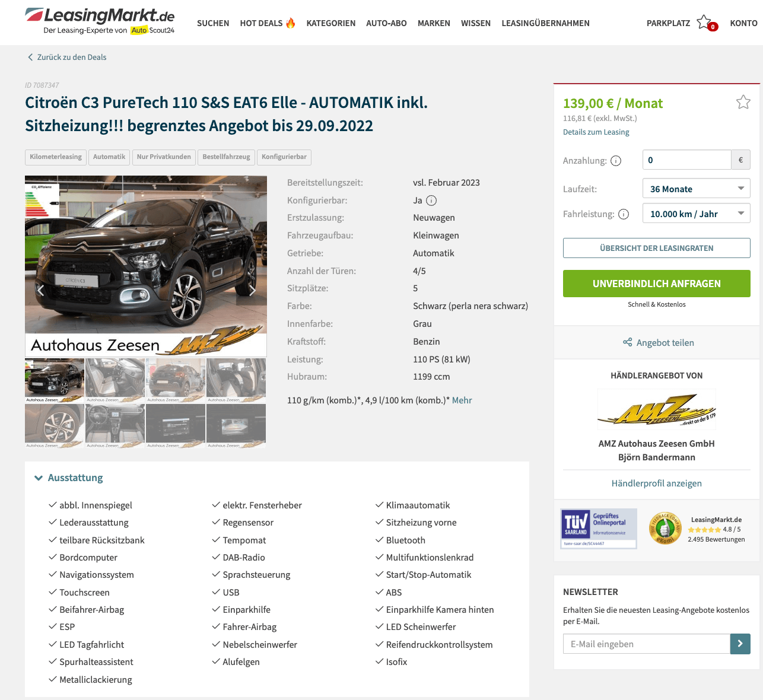Go back via Zurück zu den Deals
Viewport: 763px width, 700px height.
[72, 58]
